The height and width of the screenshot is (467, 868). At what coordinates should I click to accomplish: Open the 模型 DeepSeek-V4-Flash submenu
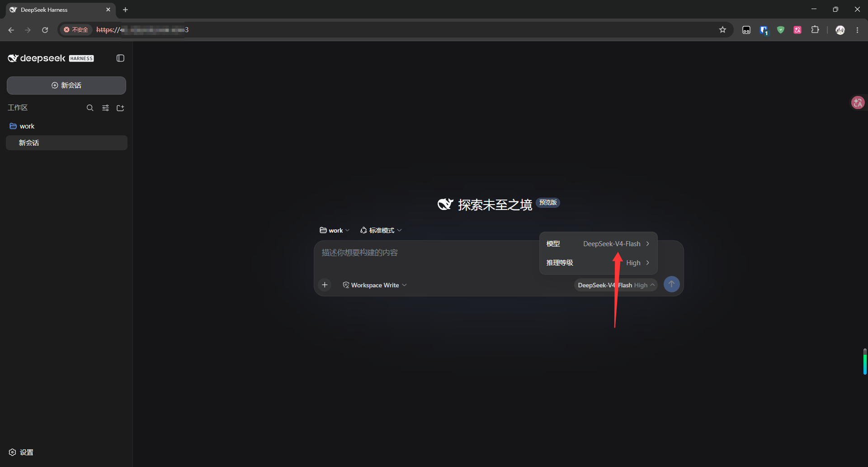tap(598, 244)
